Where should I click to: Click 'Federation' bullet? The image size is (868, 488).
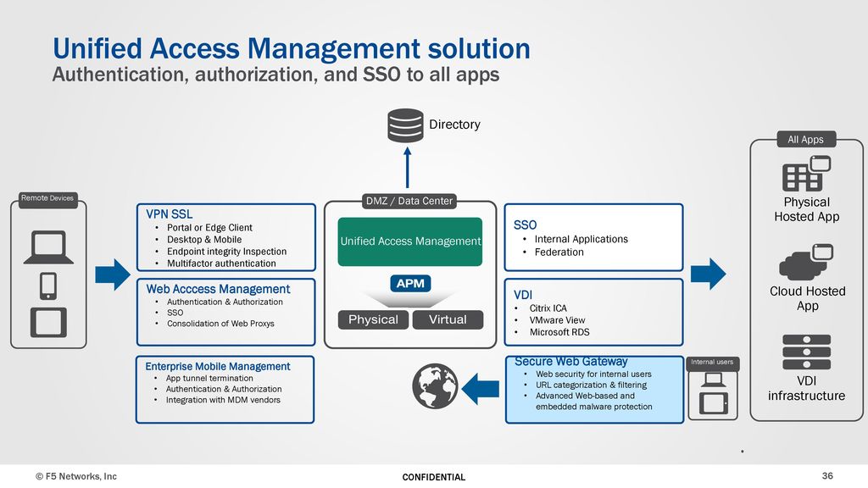point(559,252)
